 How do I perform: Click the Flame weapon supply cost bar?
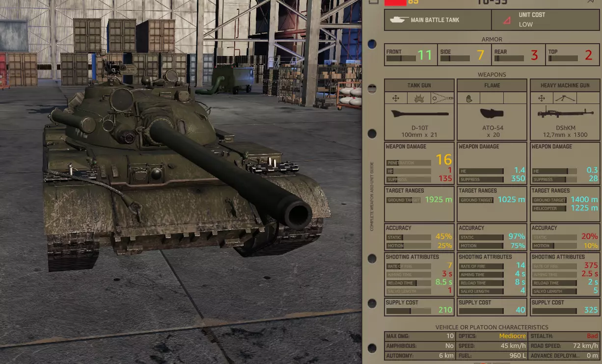(482, 311)
